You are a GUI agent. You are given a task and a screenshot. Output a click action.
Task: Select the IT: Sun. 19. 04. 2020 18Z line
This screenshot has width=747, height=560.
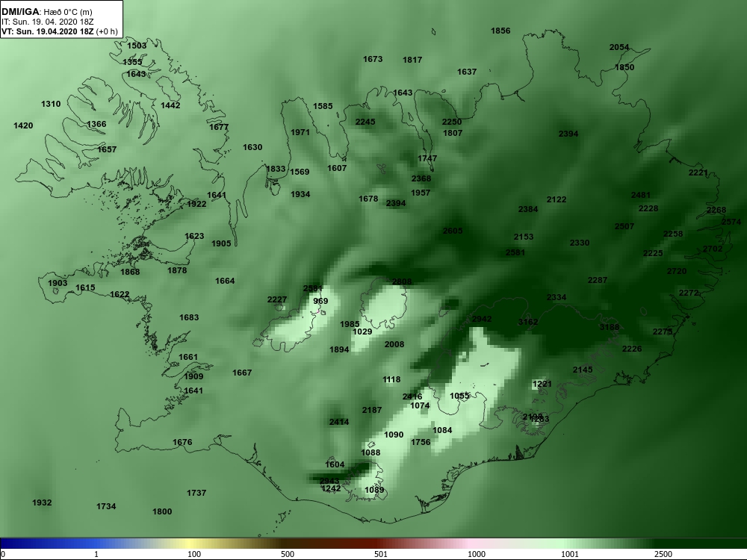tap(48, 22)
